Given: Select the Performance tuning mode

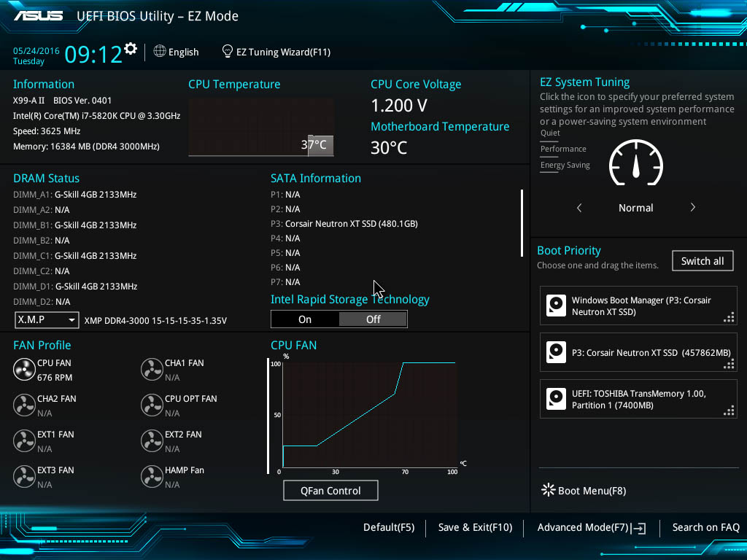Looking at the screenshot, I should tap(563, 149).
